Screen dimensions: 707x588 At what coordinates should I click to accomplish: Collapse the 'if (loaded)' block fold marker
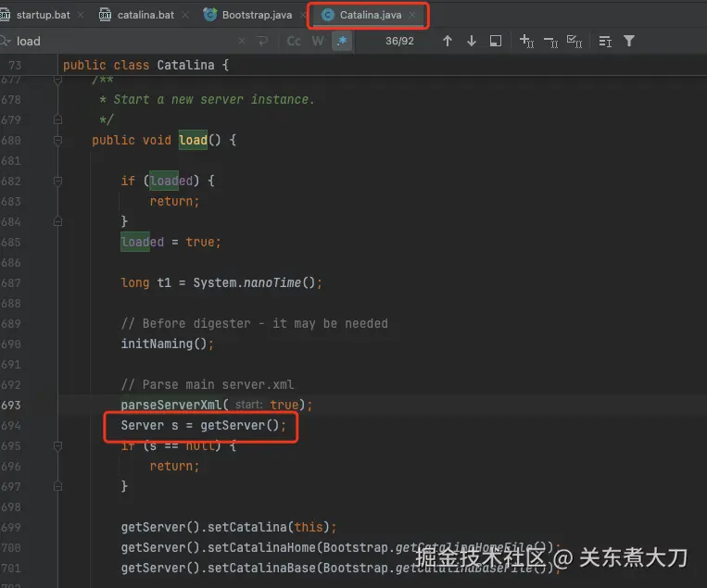click(57, 181)
